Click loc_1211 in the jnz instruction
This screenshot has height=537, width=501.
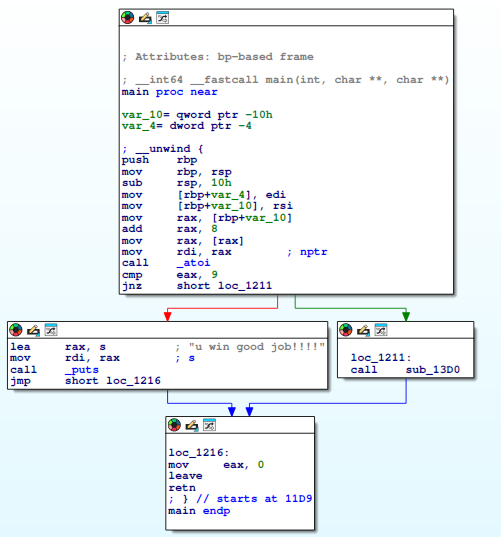coord(245,286)
